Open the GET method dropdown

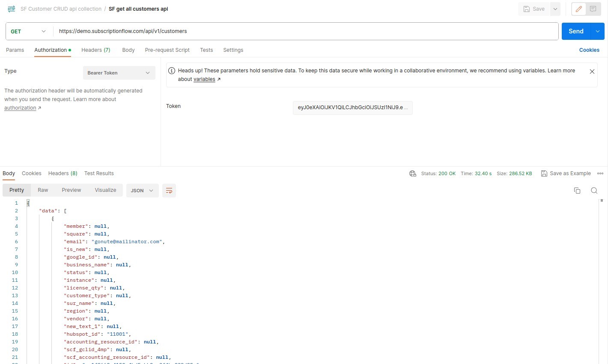pos(29,31)
